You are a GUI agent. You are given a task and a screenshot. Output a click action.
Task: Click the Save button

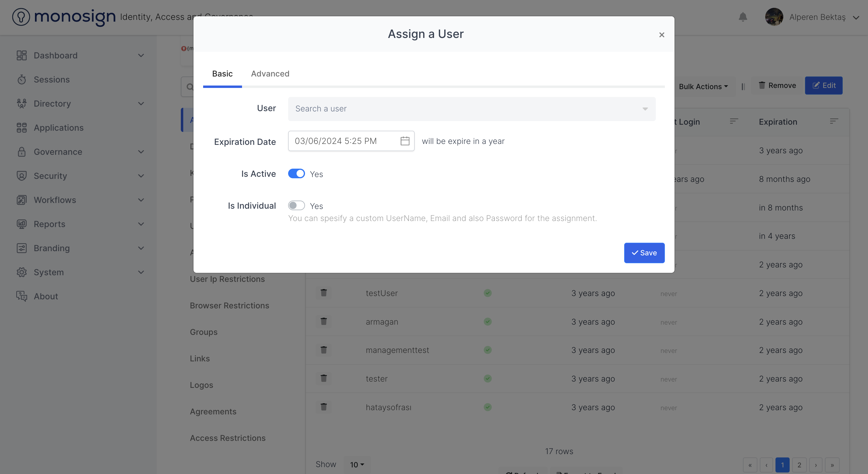click(644, 253)
